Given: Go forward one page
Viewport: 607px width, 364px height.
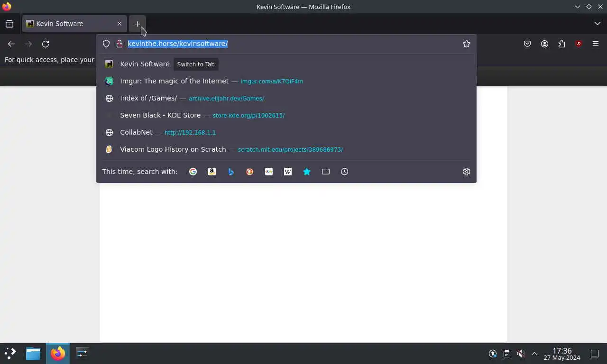Looking at the screenshot, I should click(x=28, y=44).
